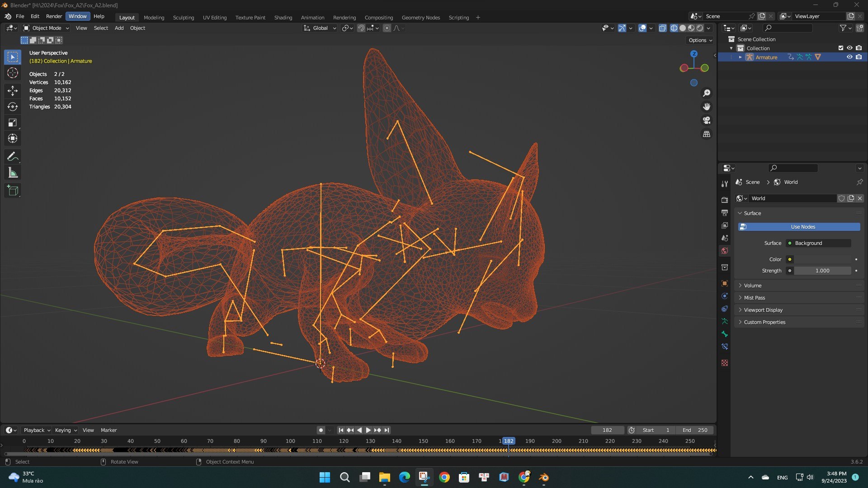868x488 pixels.
Task: Toggle snapping magnet icon
Action: point(361,28)
